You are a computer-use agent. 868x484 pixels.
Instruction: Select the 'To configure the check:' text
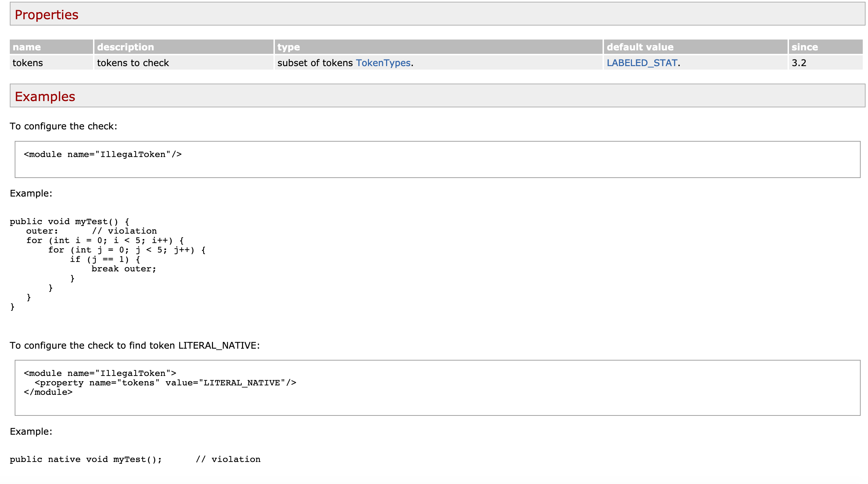click(63, 126)
